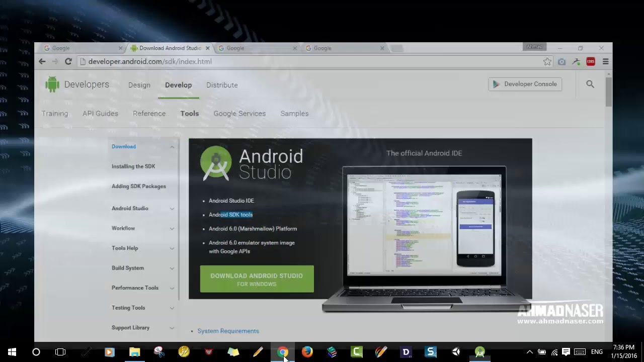Click the camera extension icon in Chrome toolbar
This screenshot has width=644, height=362.
562,62
